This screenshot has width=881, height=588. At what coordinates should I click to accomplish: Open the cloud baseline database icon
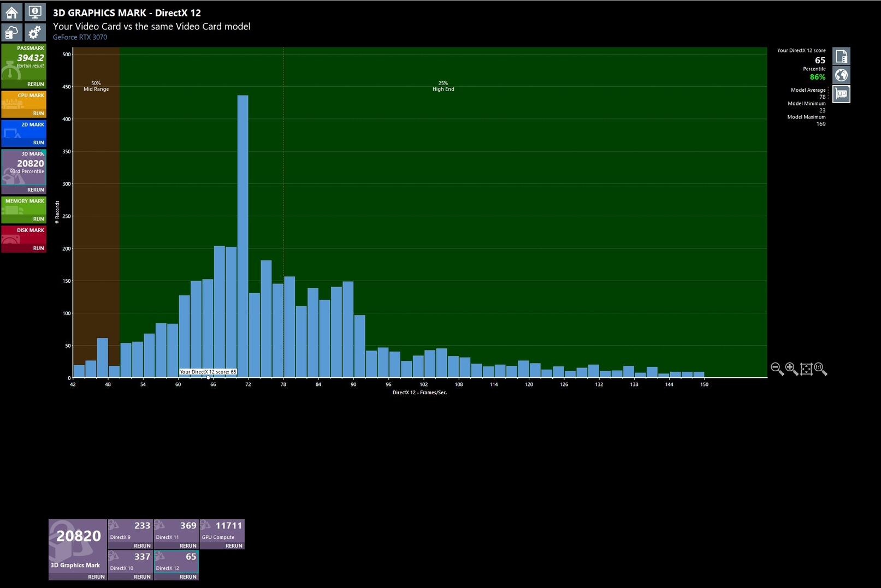click(11, 33)
